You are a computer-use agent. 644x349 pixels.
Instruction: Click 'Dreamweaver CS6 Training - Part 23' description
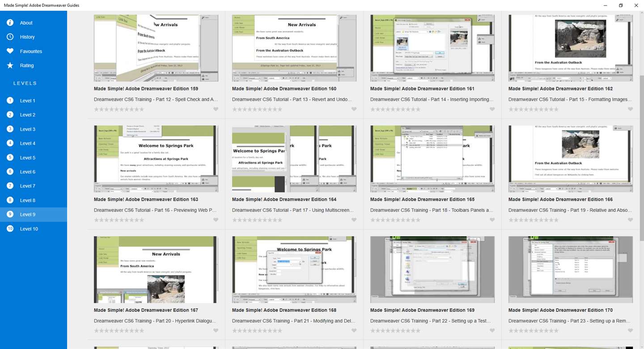569,321
